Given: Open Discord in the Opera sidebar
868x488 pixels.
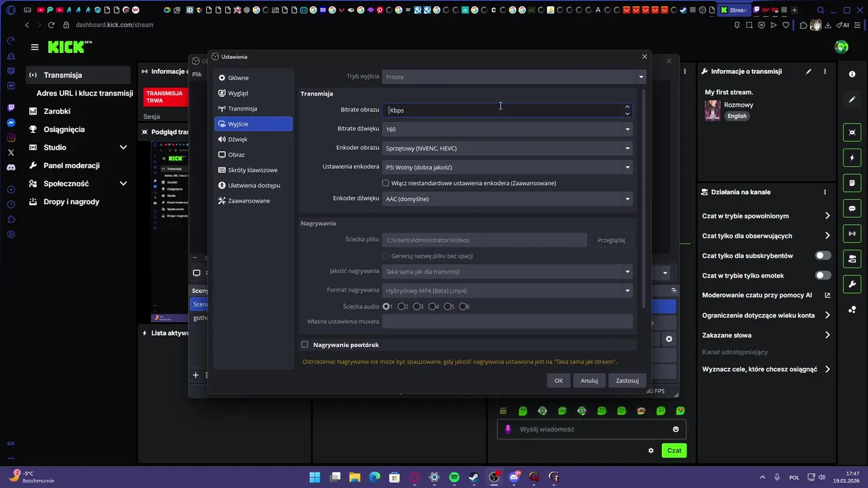Looking at the screenshot, I should (11, 167).
